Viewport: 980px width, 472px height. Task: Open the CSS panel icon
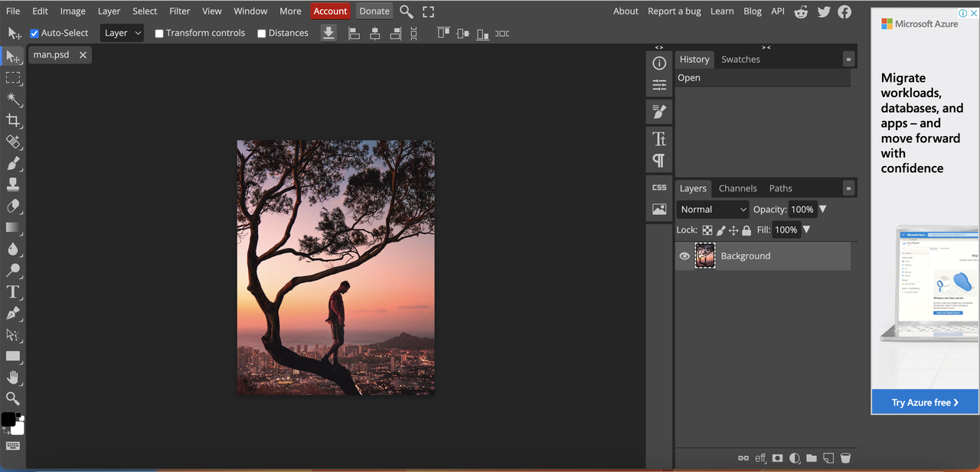(659, 187)
